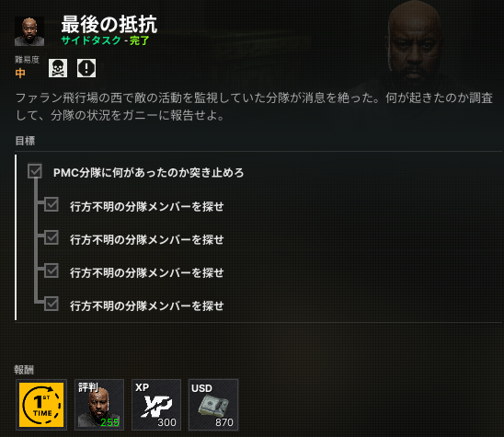Select the 評判 255 reputation reward tile
Viewport: 504px width, 437px height.
99,405
